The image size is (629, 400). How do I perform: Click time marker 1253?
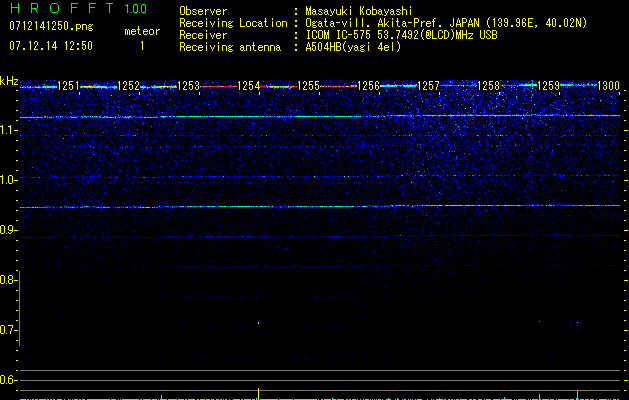(x=189, y=86)
